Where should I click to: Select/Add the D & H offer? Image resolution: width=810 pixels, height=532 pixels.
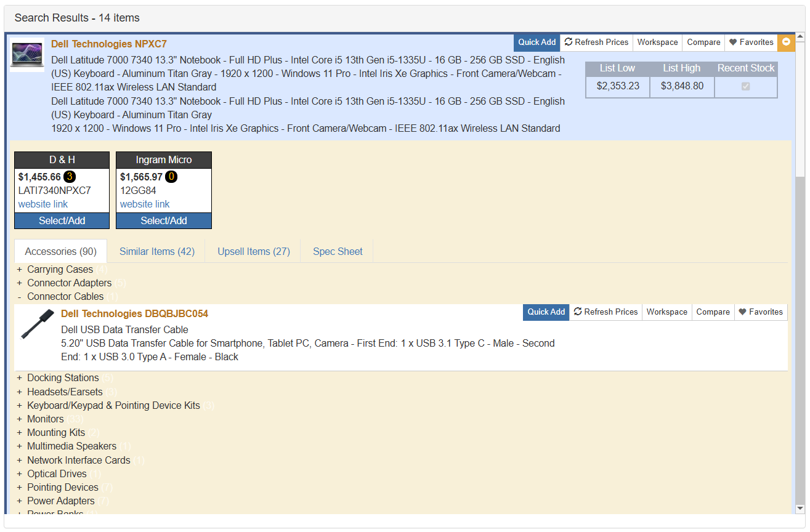62,220
